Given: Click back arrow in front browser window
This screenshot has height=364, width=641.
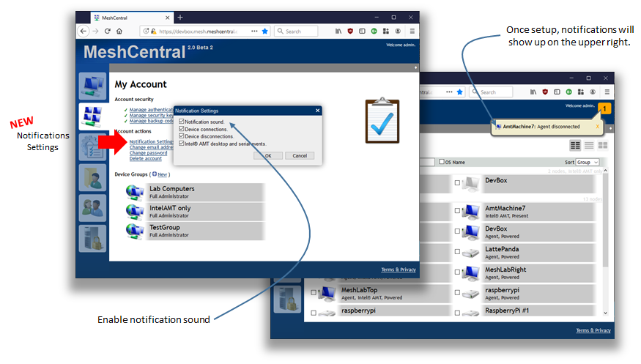Looking at the screenshot, I should 84,31.
